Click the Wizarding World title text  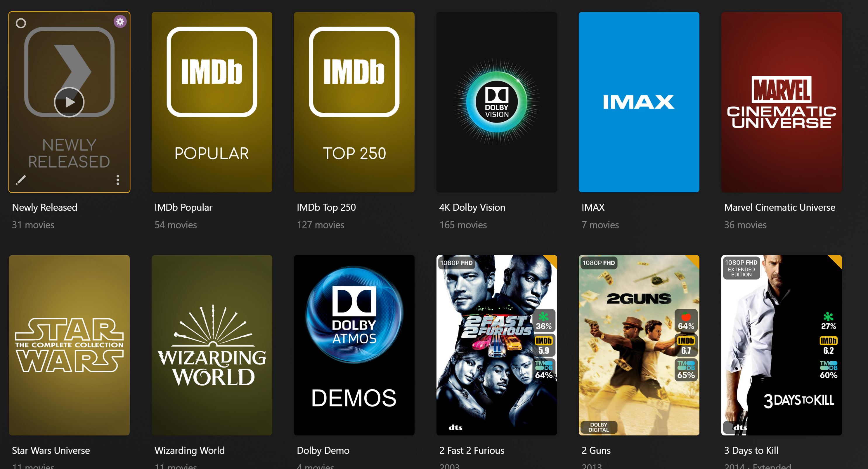tap(189, 451)
